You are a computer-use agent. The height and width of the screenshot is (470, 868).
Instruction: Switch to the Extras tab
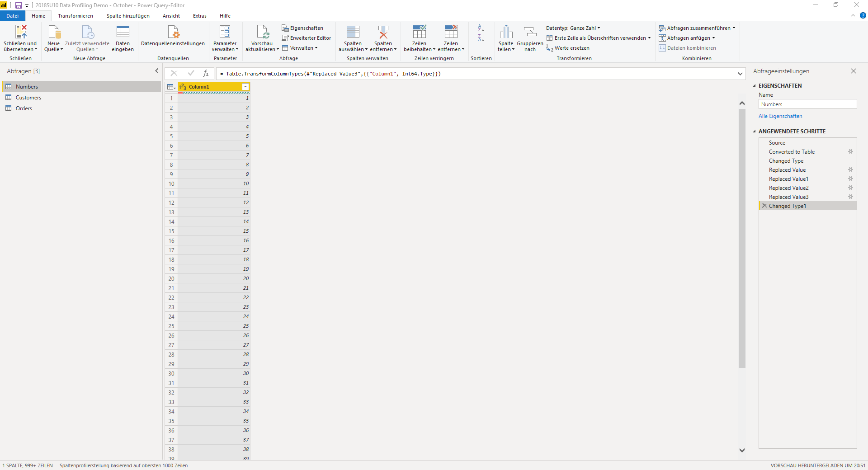click(200, 16)
